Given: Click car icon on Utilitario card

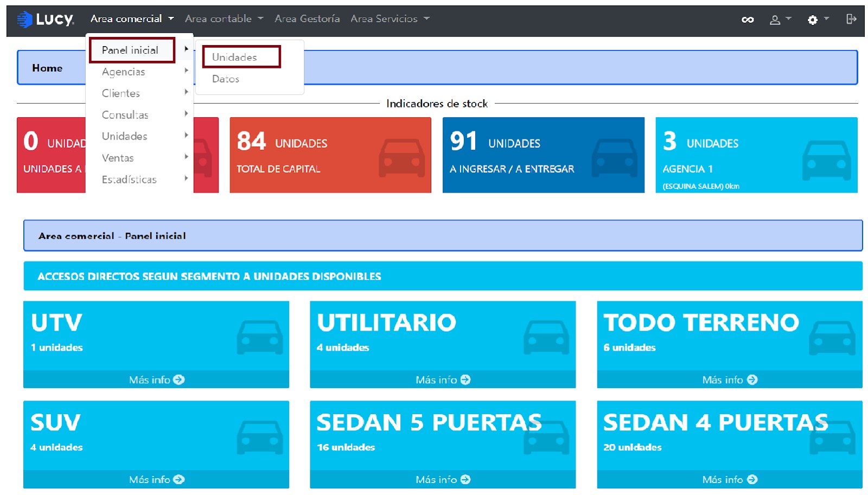Looking at the screenshot, I should [546, 338].
